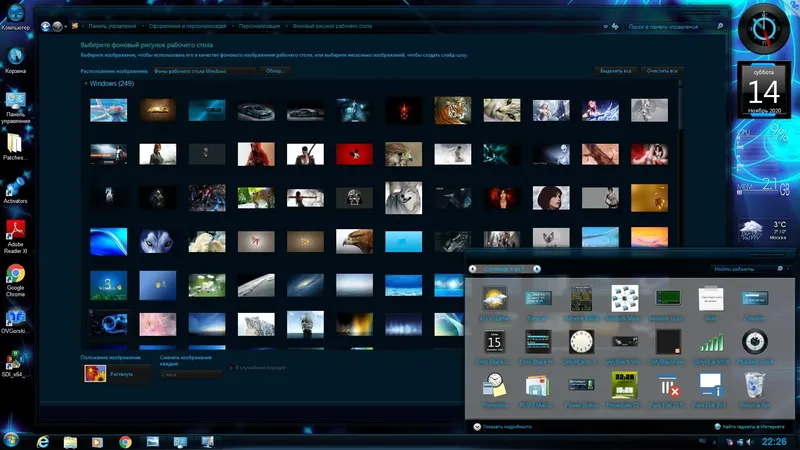800x450 pixels.
Task: Select the Note paper gadget
Action: (711, 303)
